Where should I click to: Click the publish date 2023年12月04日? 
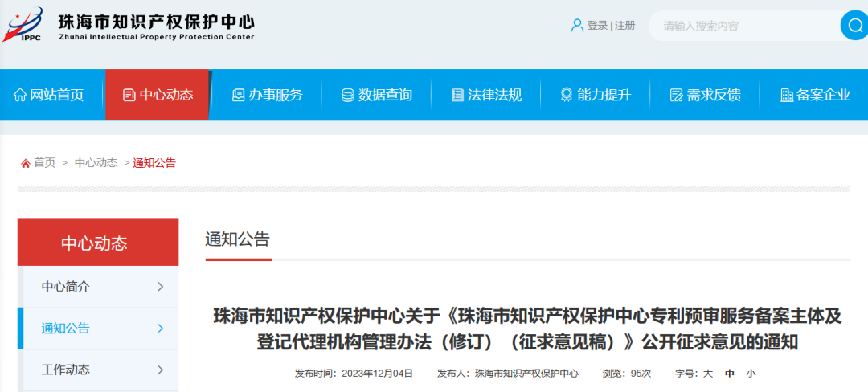point(378,374)
